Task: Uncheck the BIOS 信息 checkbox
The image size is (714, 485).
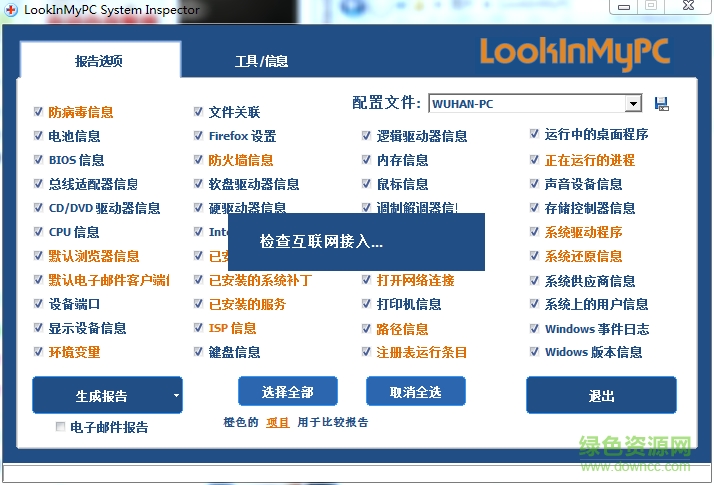Action: [38, 159]
